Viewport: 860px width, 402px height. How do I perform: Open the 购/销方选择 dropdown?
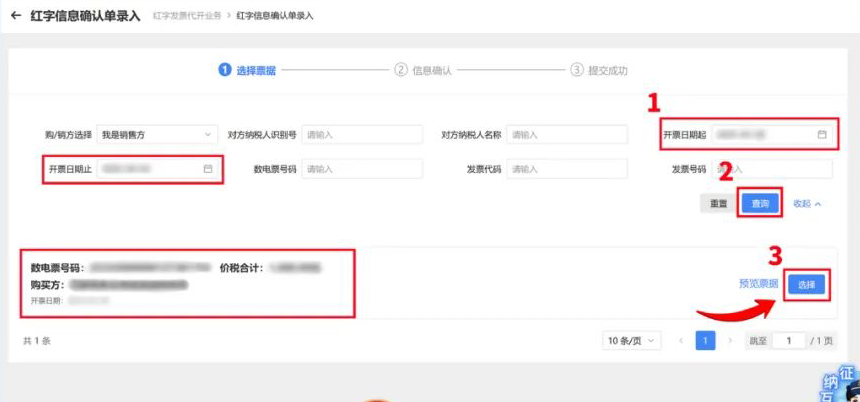[x=157, y=134]
